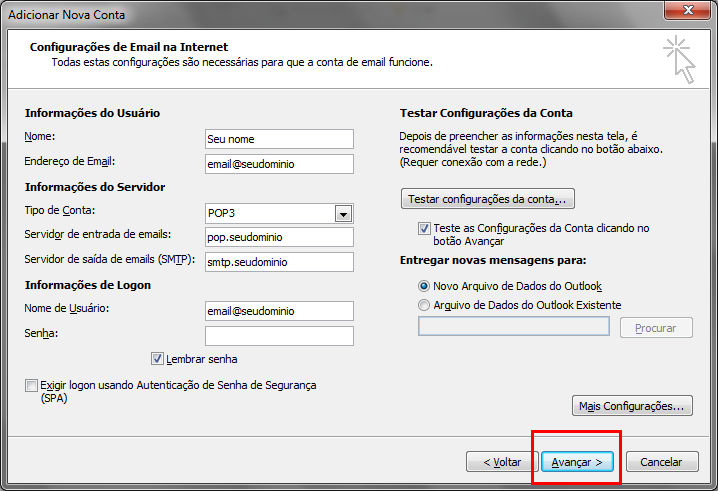Select Novo Arquivo de Dados do Outlook
The image size is (718, 491).
[425, 286]
